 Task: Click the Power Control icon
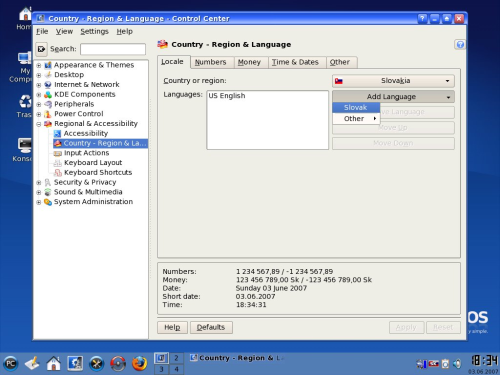tap(48, 114)
